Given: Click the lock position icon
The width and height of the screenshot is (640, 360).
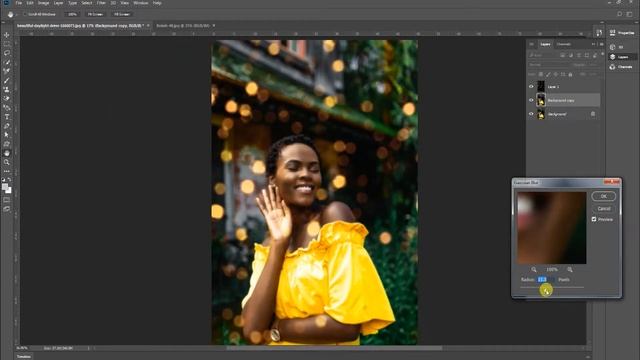Looking at the screenshot, I should tap(556, 74).
